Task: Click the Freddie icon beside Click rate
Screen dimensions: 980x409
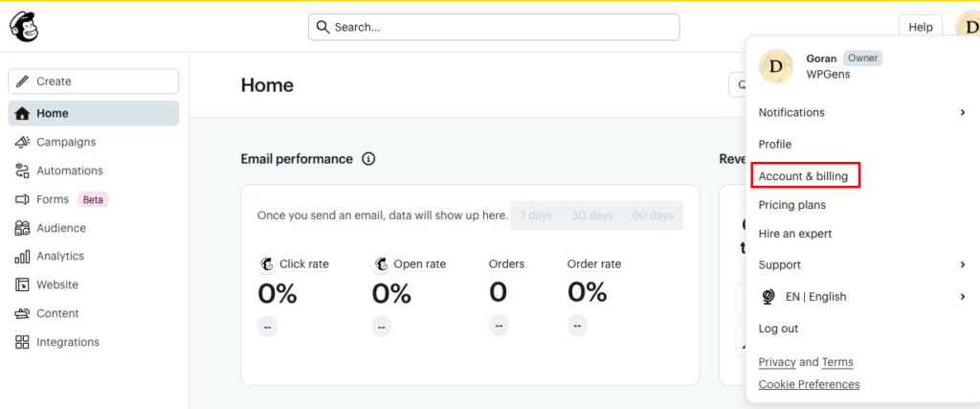Action: (x=267, y=264)
